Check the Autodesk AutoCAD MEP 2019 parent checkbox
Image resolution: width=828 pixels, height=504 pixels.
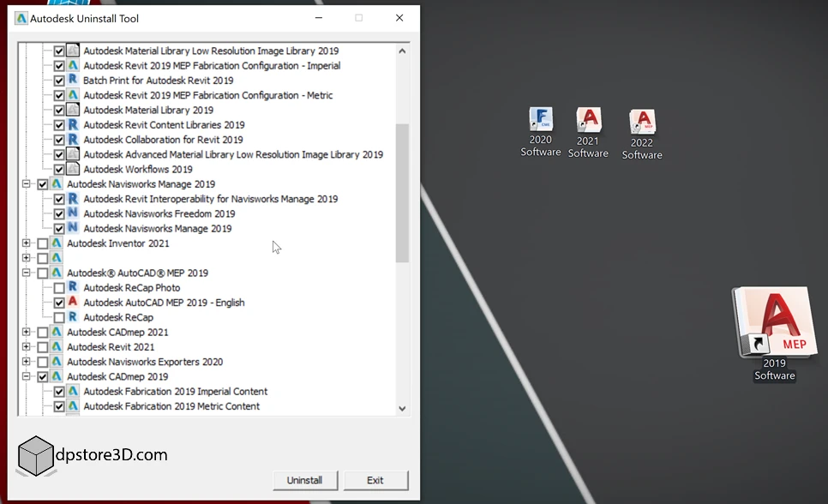click(x=43, y=273)
